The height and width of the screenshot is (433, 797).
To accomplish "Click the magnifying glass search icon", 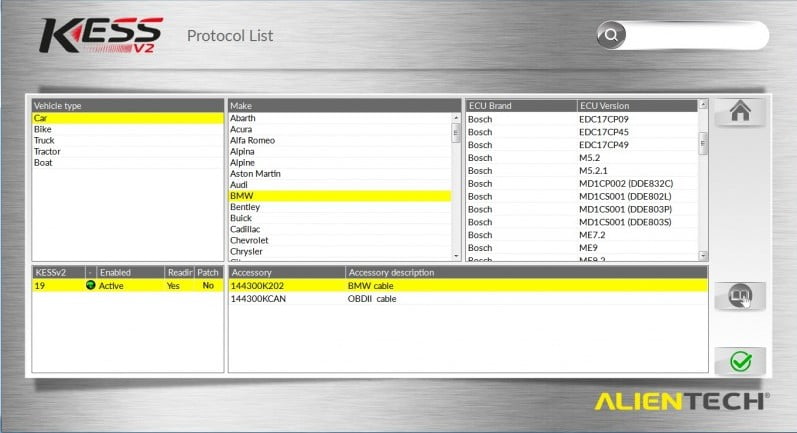I will [611, 36].
